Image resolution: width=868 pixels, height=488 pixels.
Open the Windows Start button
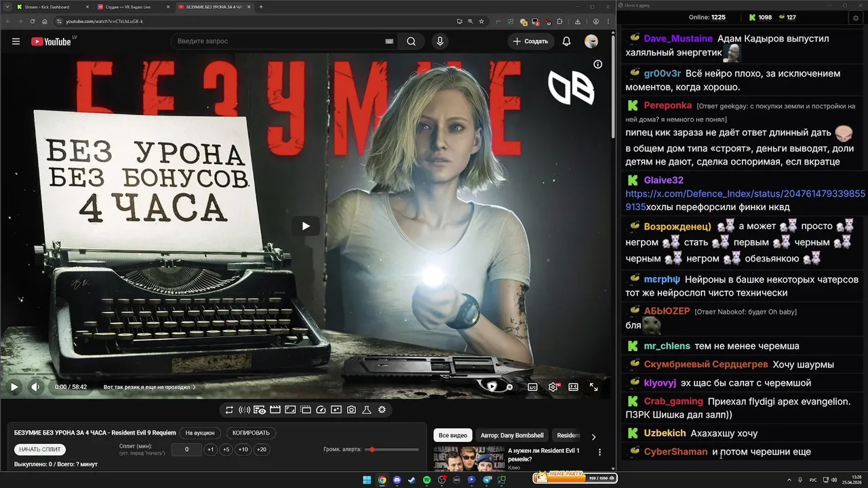[367, 480]
